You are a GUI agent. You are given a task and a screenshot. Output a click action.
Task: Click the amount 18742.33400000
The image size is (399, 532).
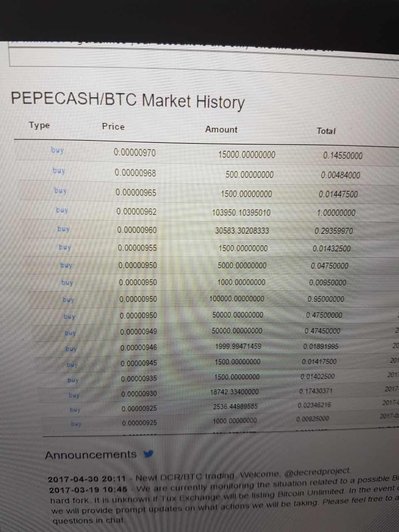tap(235, 392)
